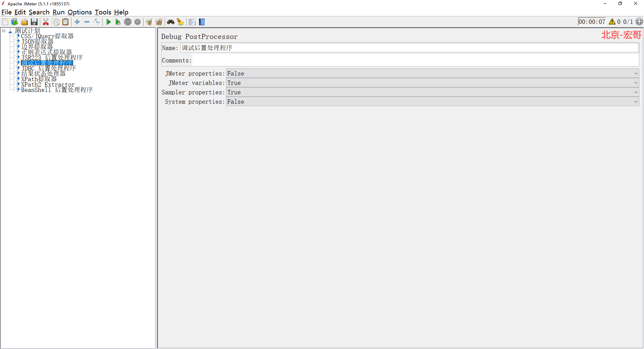Click the Clear All double broom icon
Screen dimensions: 644x349
tap(159, 22)
